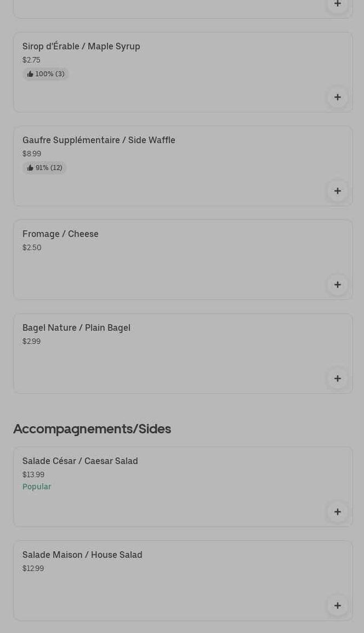Click thumbs-up icon on Maple Syrup rating

click(30, 74)
